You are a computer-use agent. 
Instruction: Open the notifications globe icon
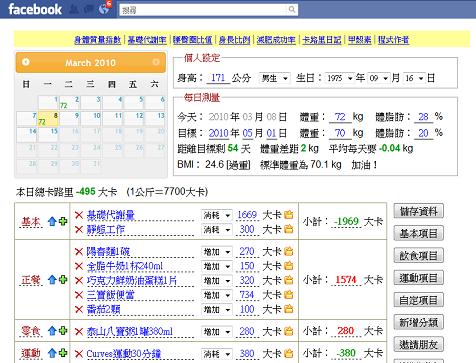click(104, 9)
